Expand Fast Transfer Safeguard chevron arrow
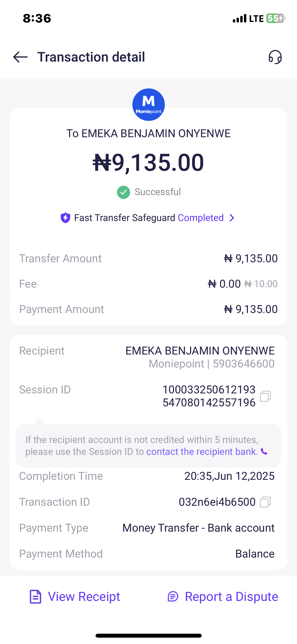 click(x=232, y=218)
